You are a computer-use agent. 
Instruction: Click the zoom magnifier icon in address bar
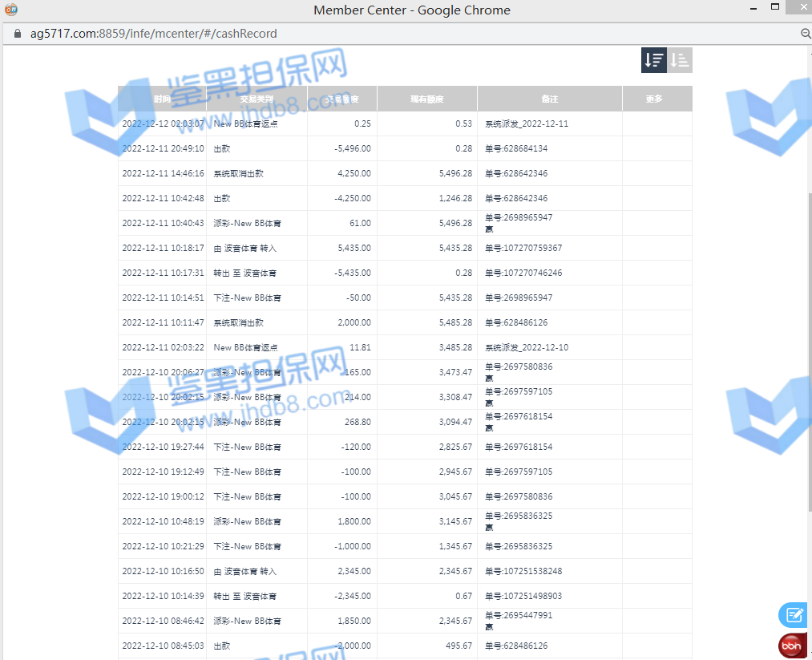click(x=806, y=34)
